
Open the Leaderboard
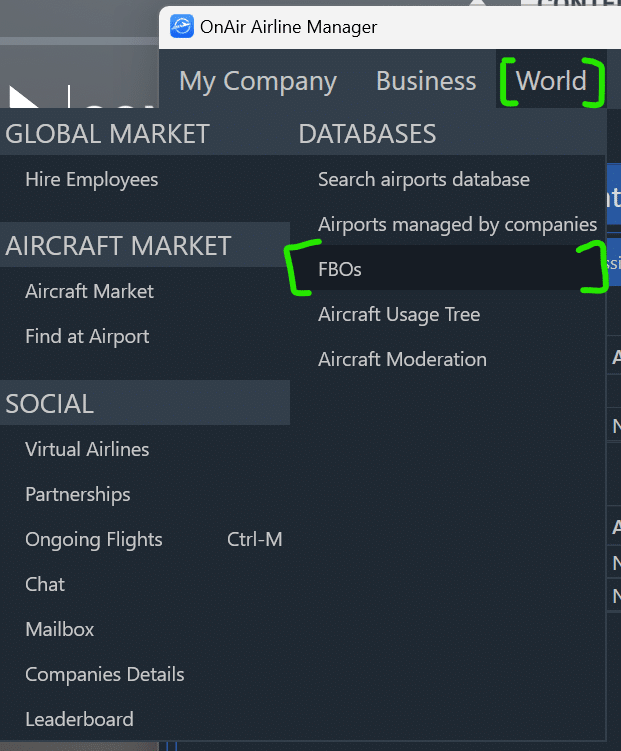point(79,719)
